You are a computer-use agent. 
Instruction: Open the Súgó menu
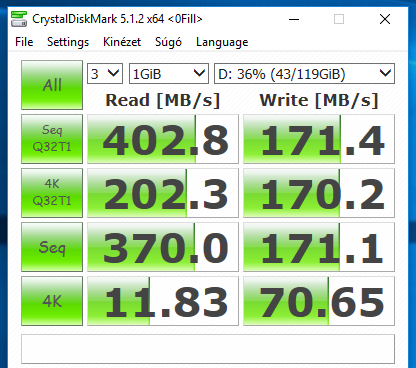[168, 42]
